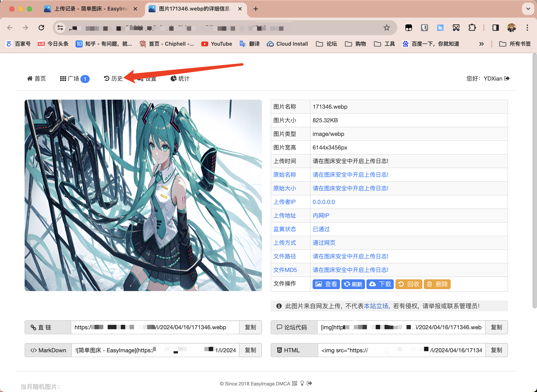Image resolution: width=537 pixels, height=392 pixels.
Task: Click the page vertical scrollbar
Action: pyautogui.click(x=534, y=181)
